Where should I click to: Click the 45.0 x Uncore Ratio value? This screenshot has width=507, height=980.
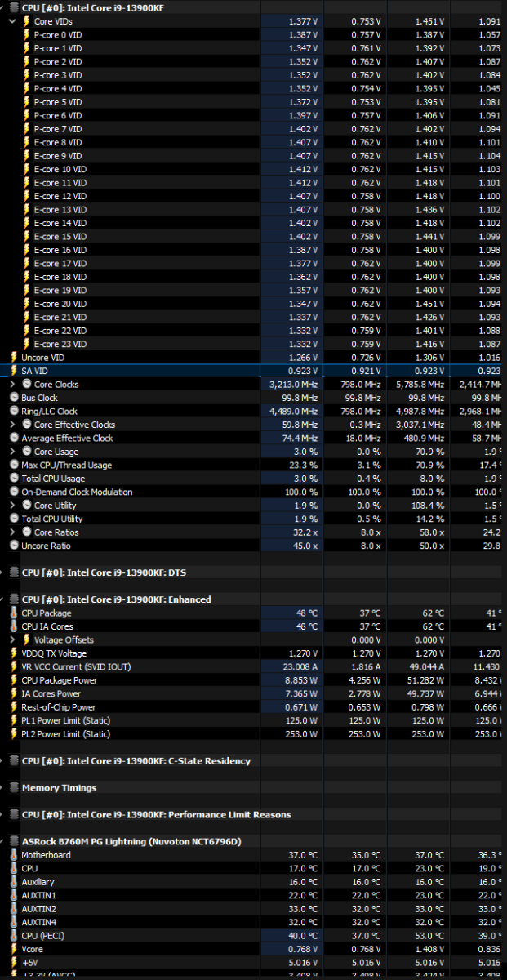(x=305, y=546)
